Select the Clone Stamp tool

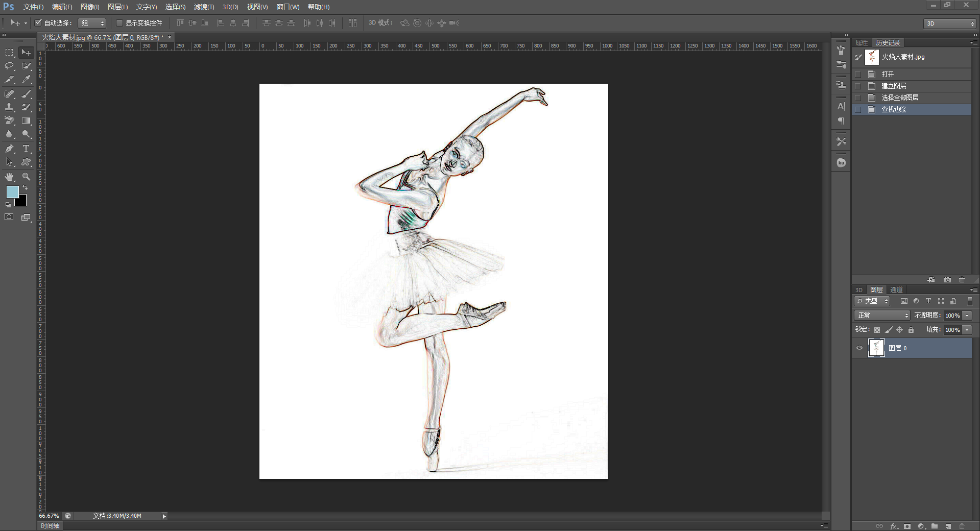pyautogui.click(x=9, y=107)
